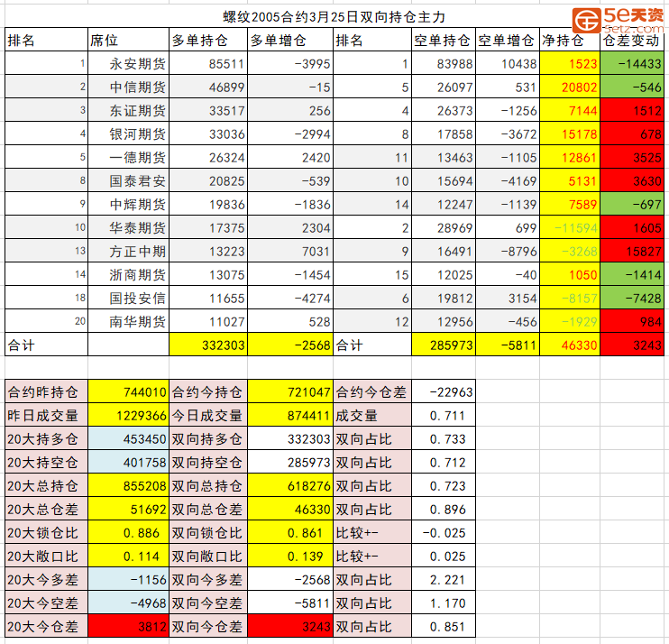This screenshot has height=644, width=669.
Task: Click the 席位 column header
Action: click(127, 41)
